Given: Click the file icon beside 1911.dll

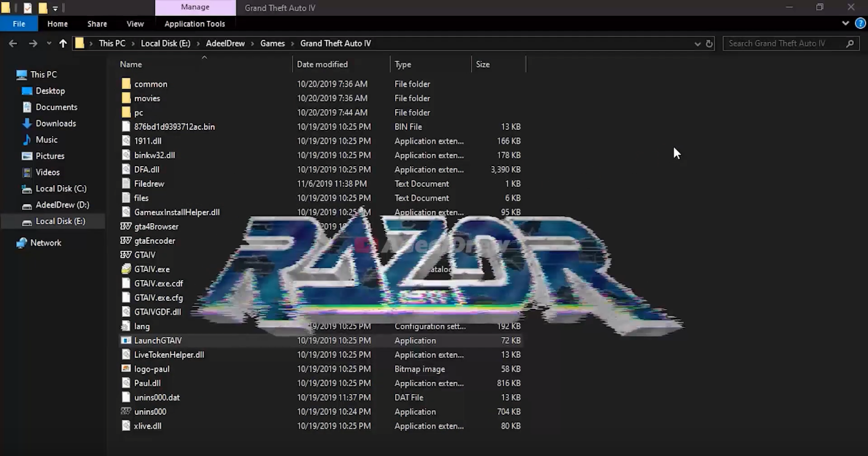Looking at the screenshot, I should pyautogui.click(x=126, y=141).
